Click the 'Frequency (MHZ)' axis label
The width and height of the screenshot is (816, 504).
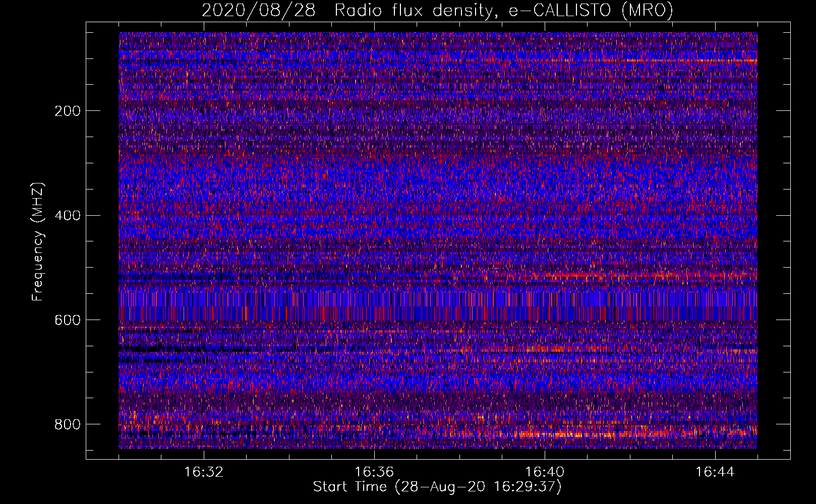(38, 241)
